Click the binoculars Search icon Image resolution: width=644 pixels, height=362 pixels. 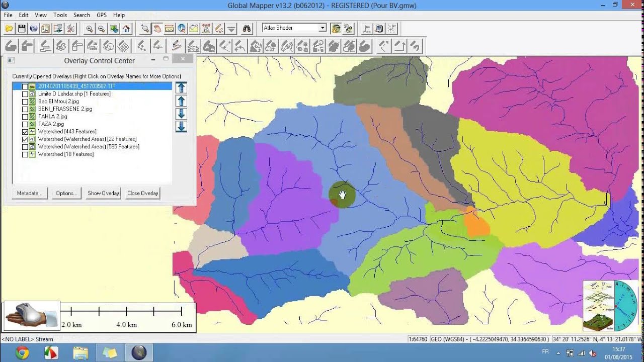coord(247,29)
